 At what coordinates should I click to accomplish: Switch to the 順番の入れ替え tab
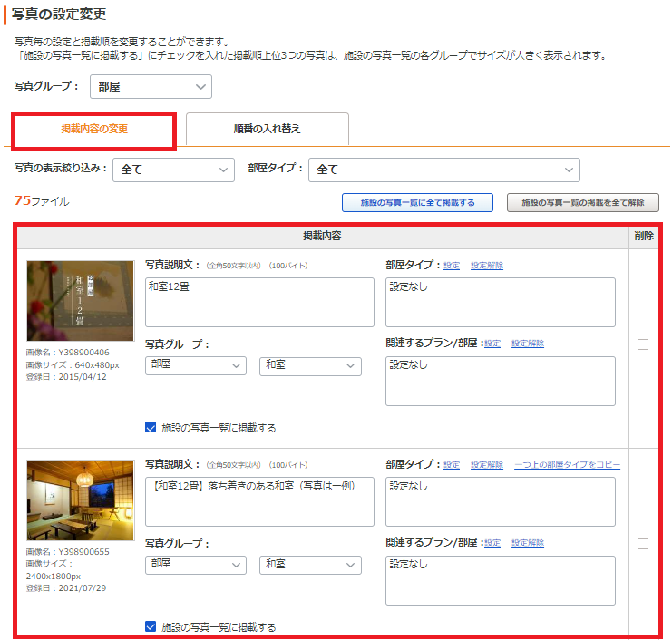267,129
